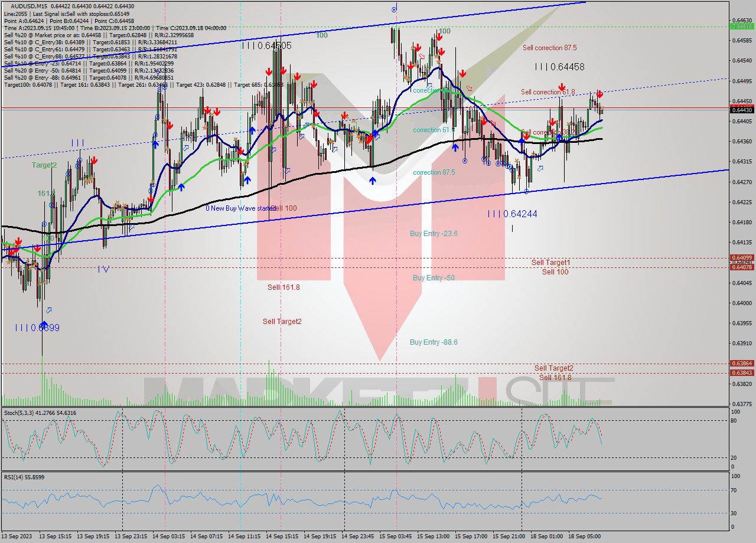Click the '18 Sep 05:00' time axis label
This screenshot has height=543, width=756.
(584, 537)
